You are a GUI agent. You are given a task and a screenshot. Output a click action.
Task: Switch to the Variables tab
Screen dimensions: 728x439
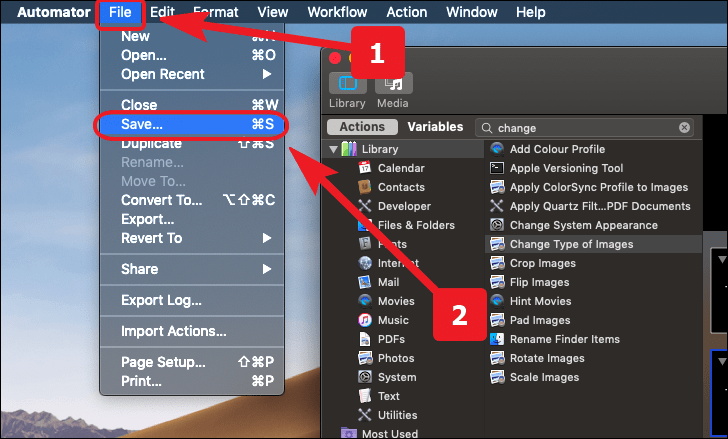(x=435, y=127)
